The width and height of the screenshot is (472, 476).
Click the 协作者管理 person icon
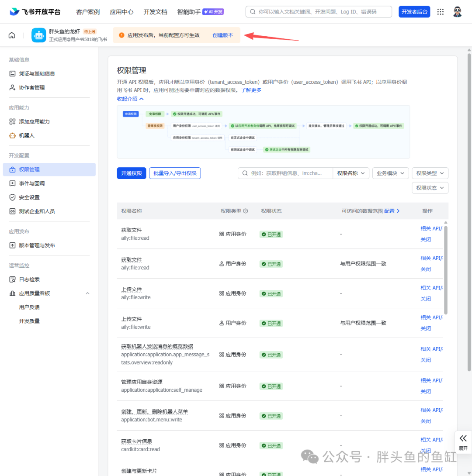[x=12, y=88]
